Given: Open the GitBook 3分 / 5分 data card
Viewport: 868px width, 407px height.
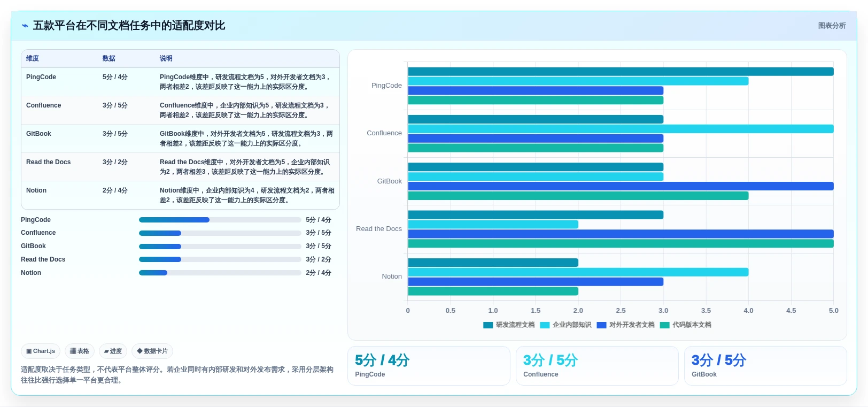Looking at the screenshot, I should click(x=765, y=366).
